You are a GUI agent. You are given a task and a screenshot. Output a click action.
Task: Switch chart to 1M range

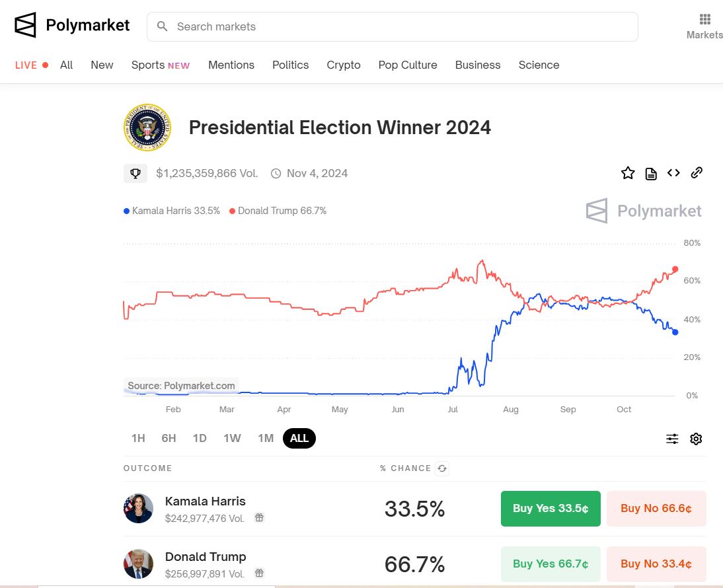pyautogui.click(x=266, y=438)
